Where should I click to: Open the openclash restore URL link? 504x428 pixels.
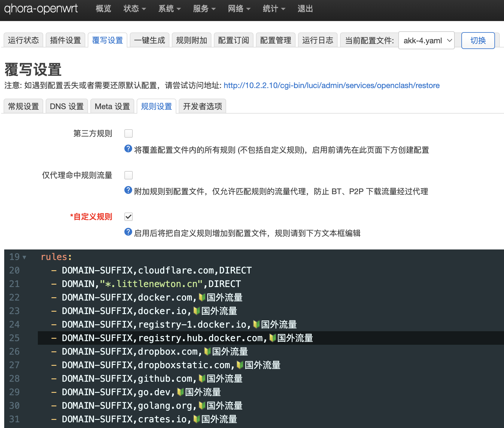click(x=332, y=86)
